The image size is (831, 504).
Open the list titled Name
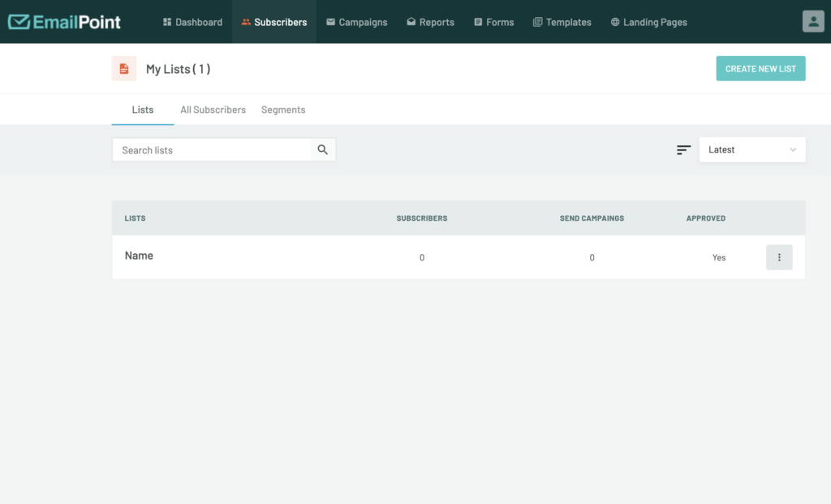tap(139, 256)
